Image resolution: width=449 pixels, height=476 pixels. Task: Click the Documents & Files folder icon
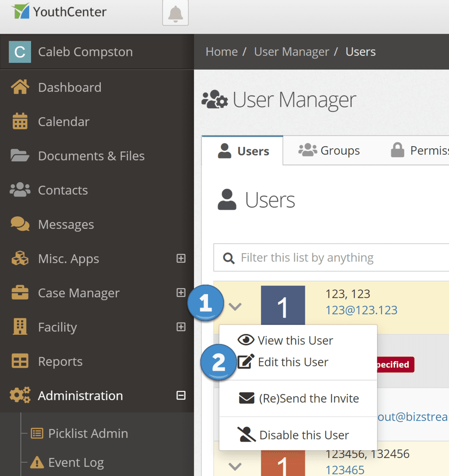[x=19, y=156]
